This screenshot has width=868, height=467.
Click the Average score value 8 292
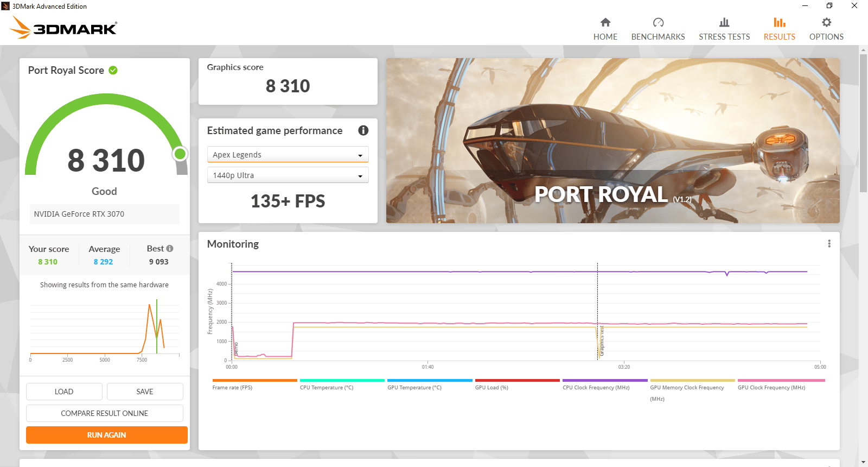tap(103, 262)
